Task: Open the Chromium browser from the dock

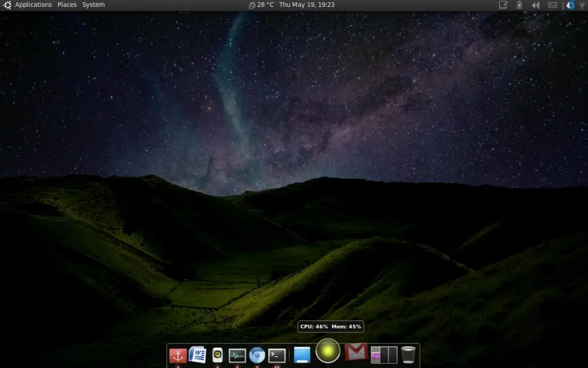Action: click(257, 355)
